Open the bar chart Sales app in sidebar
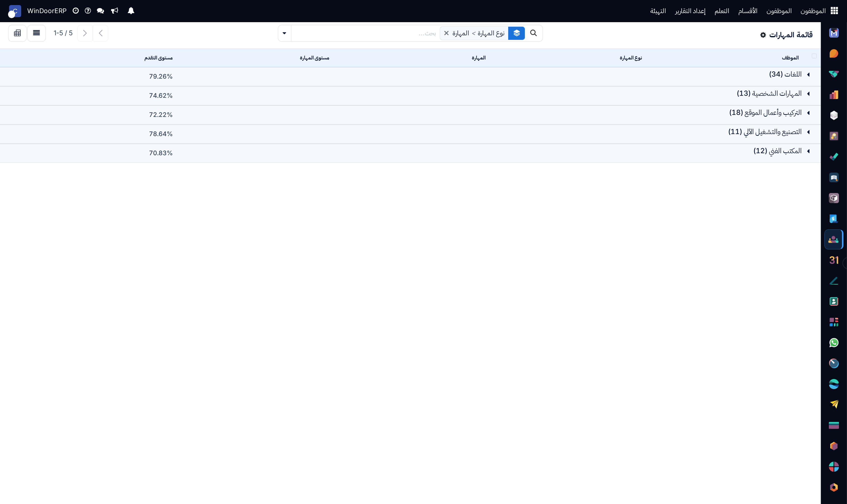This screenshot has width=847, height=504. 834,95
